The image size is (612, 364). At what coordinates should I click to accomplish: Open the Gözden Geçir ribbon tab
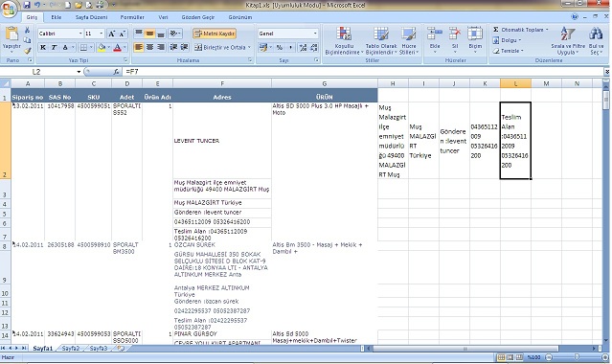tap(198, 17)
